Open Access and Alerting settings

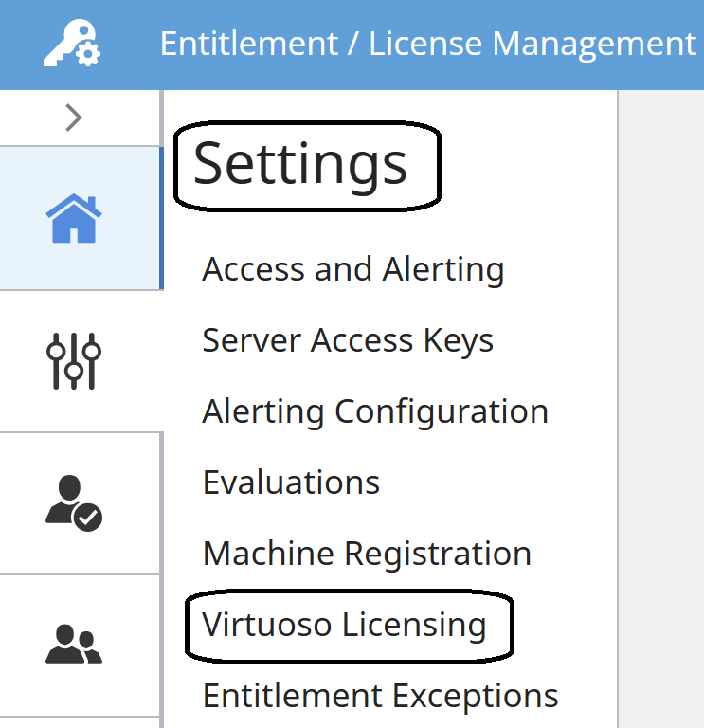tap(352, 269)
